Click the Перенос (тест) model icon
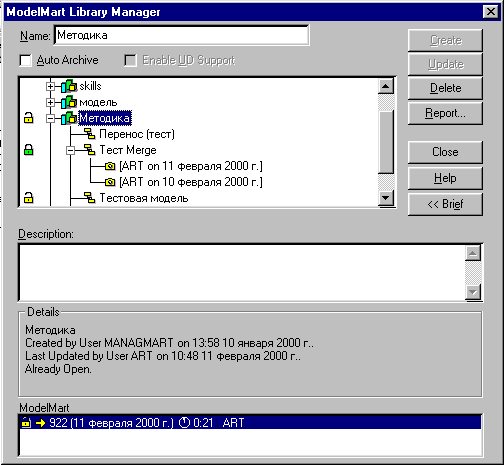This screenshot has width=504, height=465. coord(89,134)
